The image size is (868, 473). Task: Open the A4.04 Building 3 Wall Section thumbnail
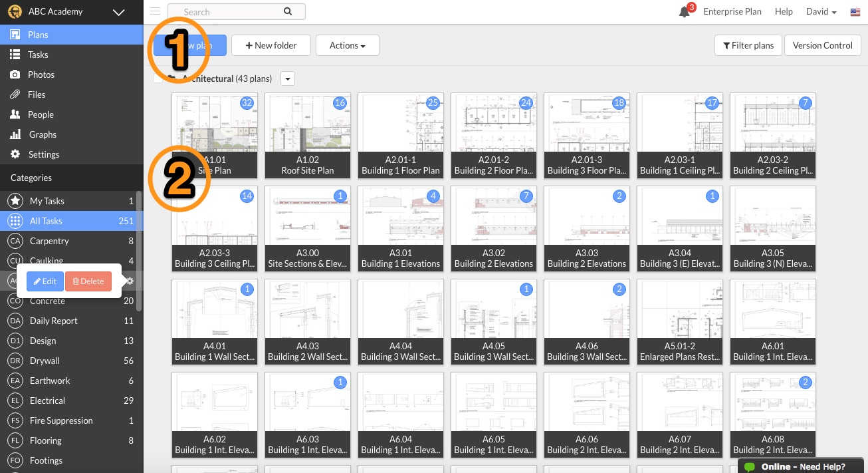(401, 322)
